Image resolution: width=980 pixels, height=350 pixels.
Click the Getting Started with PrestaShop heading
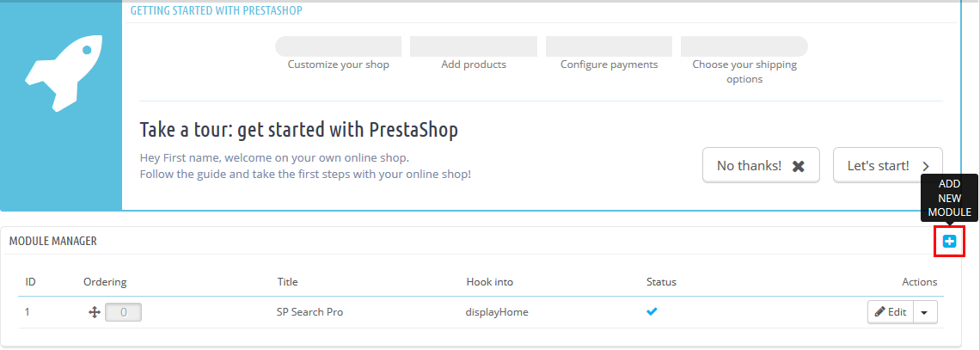pos(217,10)
